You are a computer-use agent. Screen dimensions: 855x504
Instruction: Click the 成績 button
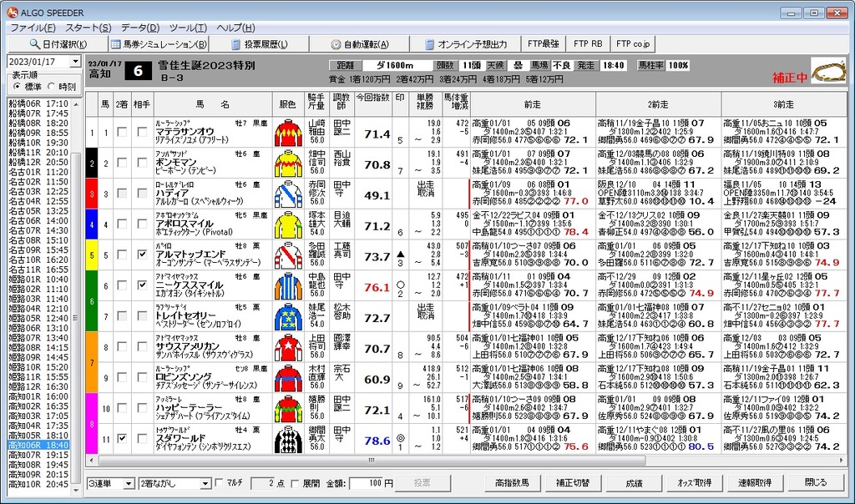[635, 483]
